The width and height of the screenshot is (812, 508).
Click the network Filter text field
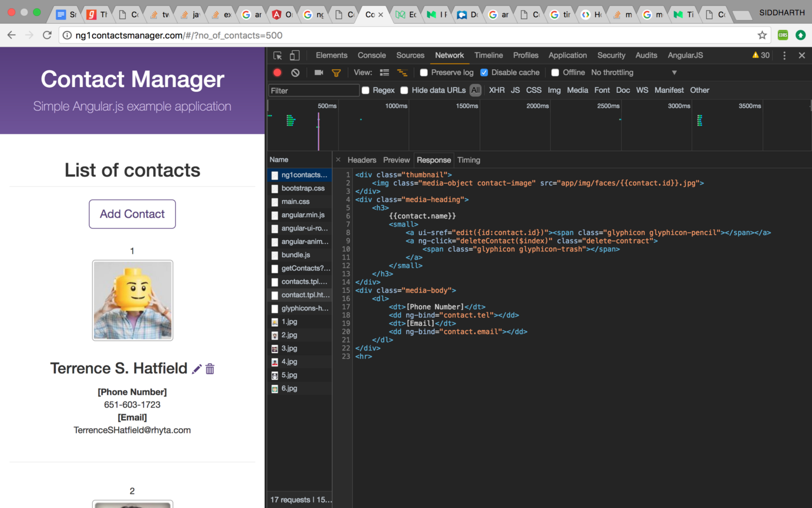click(x=314, y=90)
